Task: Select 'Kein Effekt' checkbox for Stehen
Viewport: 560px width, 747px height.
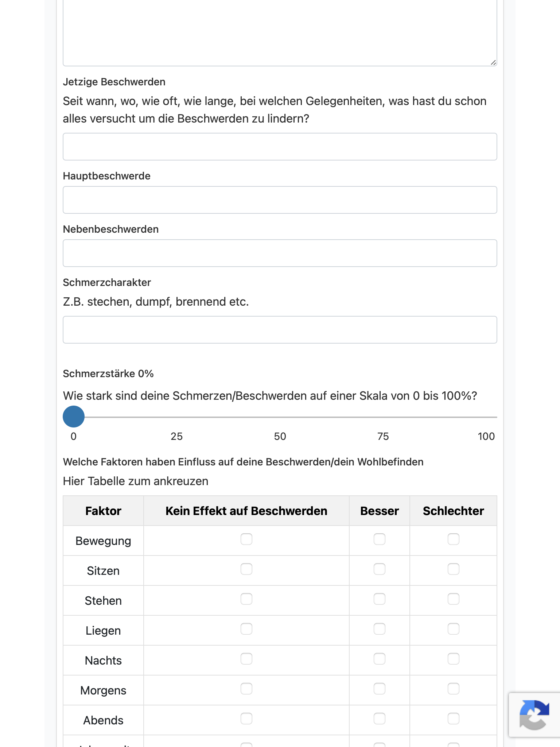Action: (x=246, y=599)
